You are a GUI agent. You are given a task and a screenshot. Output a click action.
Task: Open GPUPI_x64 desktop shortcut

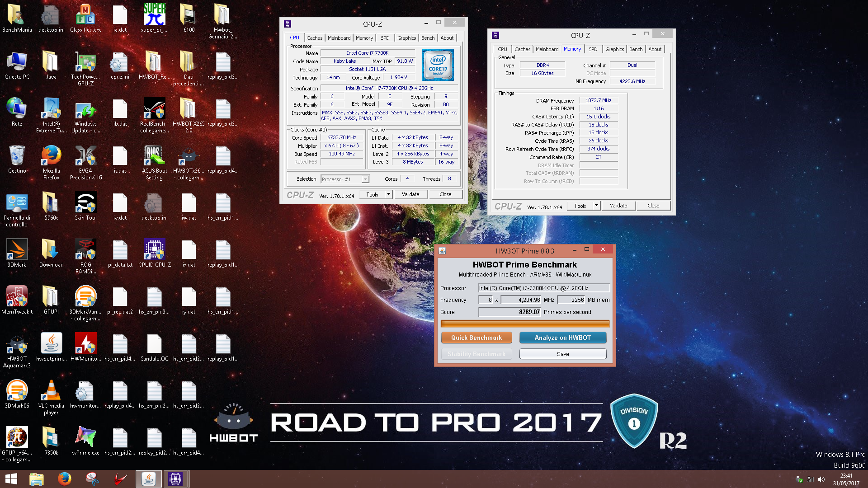tap(17, 444)
